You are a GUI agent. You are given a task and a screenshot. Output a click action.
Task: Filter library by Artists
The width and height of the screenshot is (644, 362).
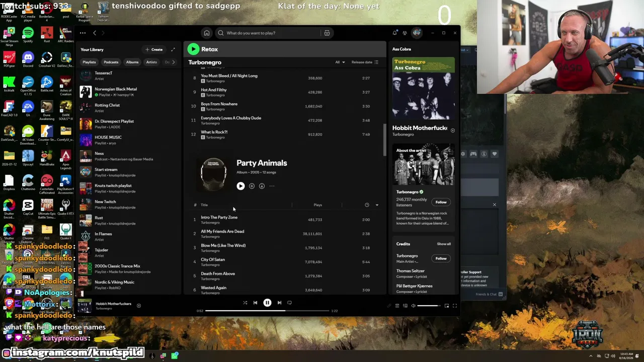click(x=151, y=62)
